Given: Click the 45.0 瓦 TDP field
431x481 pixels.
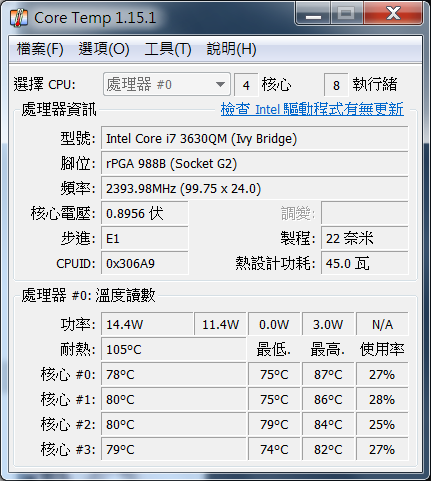Looking at the screenshot, I should [365, 263].
